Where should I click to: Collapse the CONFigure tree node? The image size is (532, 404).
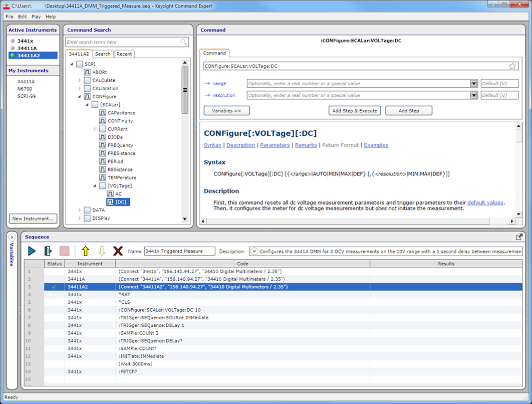79,96
